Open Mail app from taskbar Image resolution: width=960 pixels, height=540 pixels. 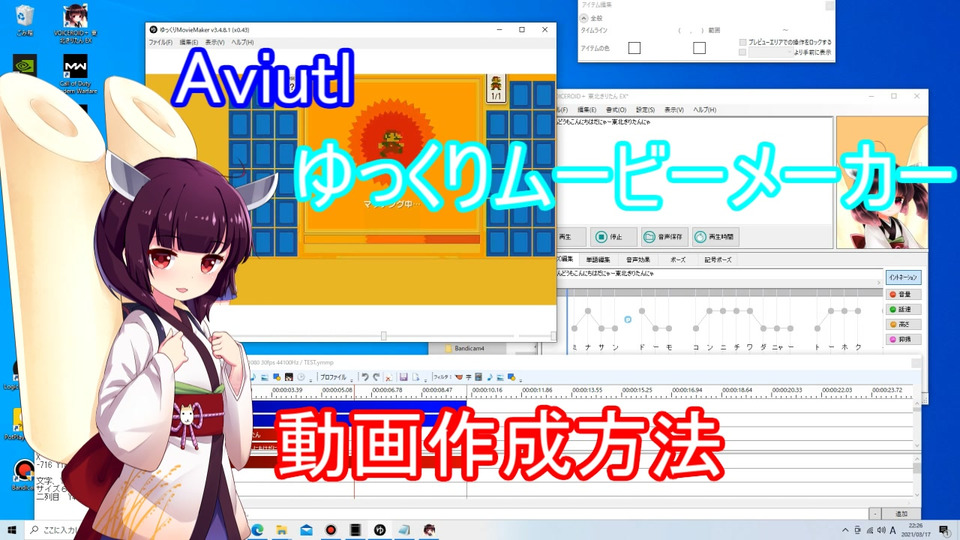tap(306, 530)
